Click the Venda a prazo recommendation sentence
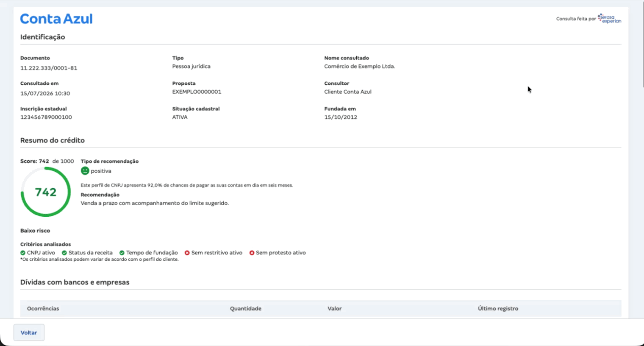644x346 pixels. click(155, 203)
